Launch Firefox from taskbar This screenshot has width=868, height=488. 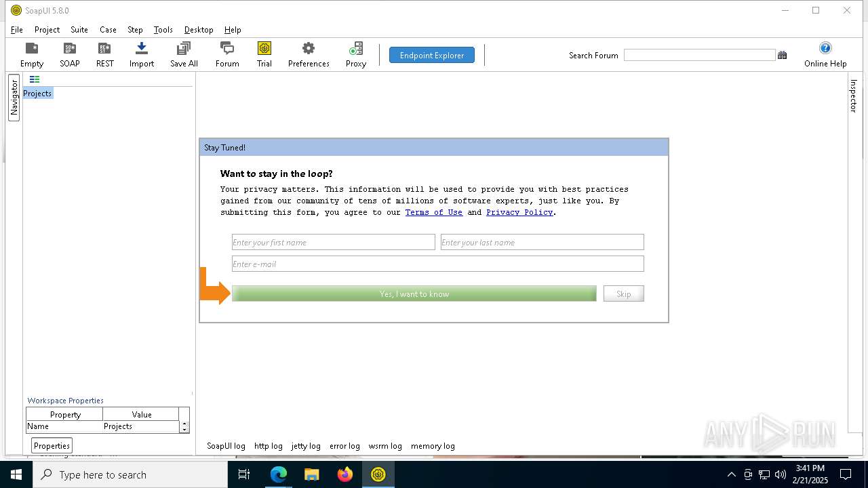click(x=345, y=474)
